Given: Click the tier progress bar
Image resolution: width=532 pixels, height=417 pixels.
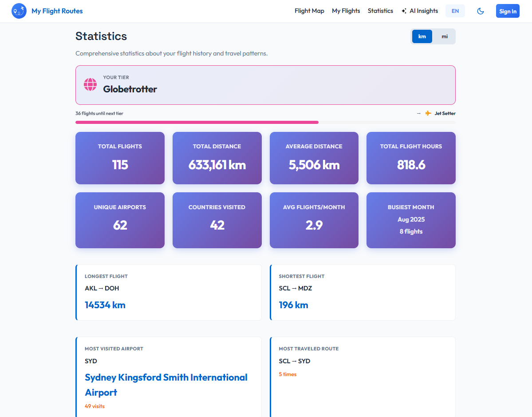Looking at the screenshot, I should 265,122.
